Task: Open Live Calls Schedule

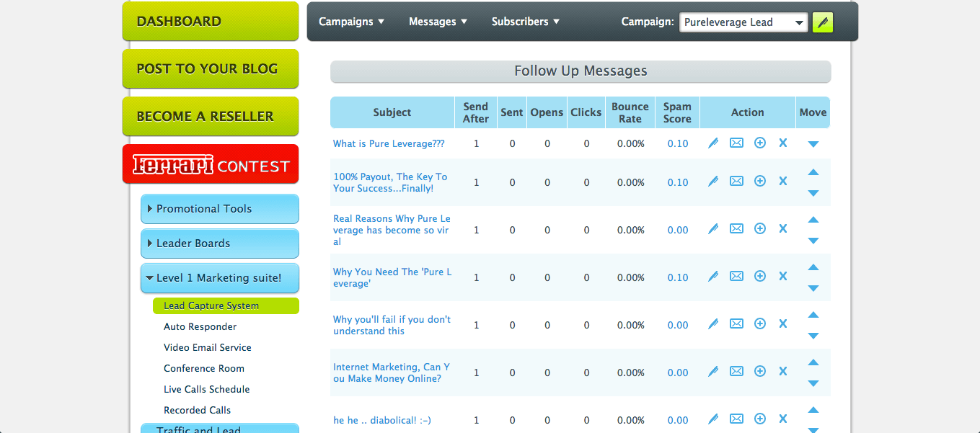Action: click(x=206, y=389)
